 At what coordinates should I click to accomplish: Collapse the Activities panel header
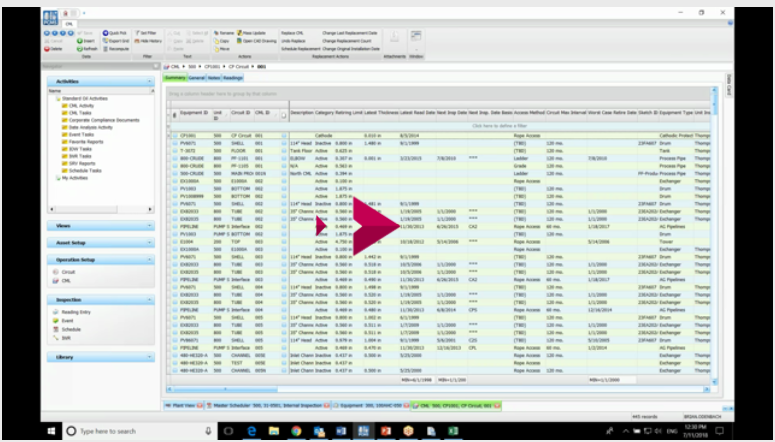tap(101, 81)
